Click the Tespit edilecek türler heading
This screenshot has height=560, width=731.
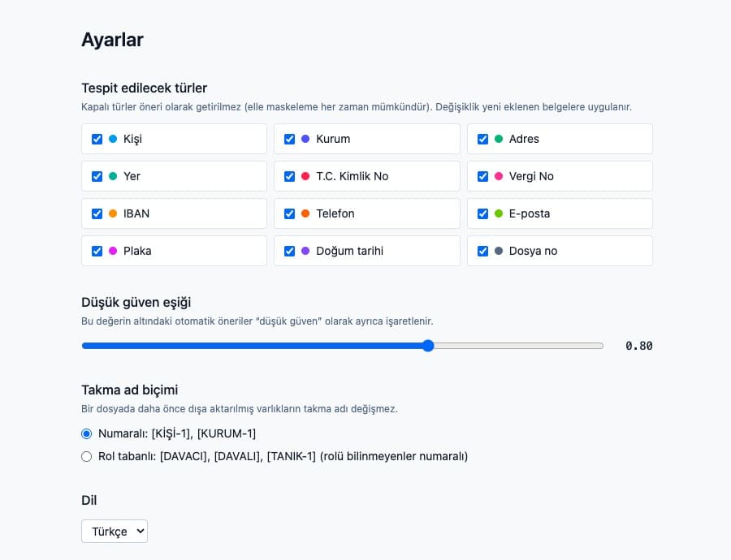coord(144,88)
